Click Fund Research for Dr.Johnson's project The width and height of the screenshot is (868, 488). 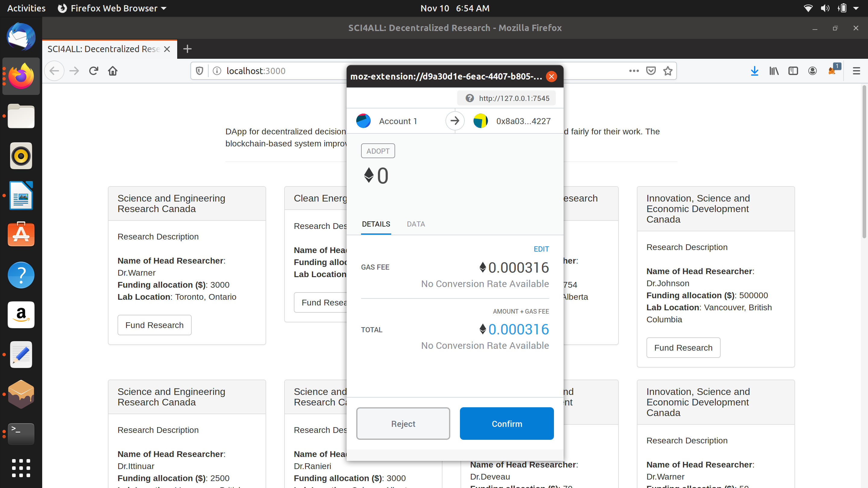tap(683, 348)
